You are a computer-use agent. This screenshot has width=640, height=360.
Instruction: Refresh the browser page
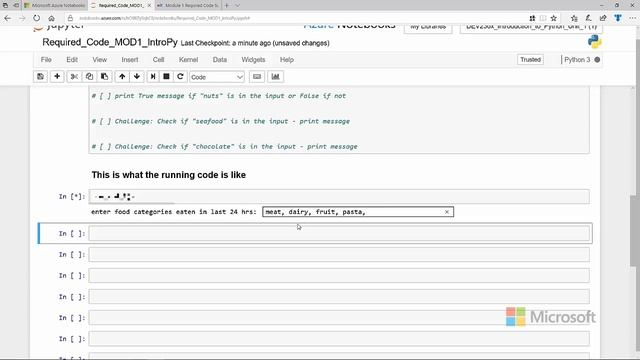click(37, 18)
